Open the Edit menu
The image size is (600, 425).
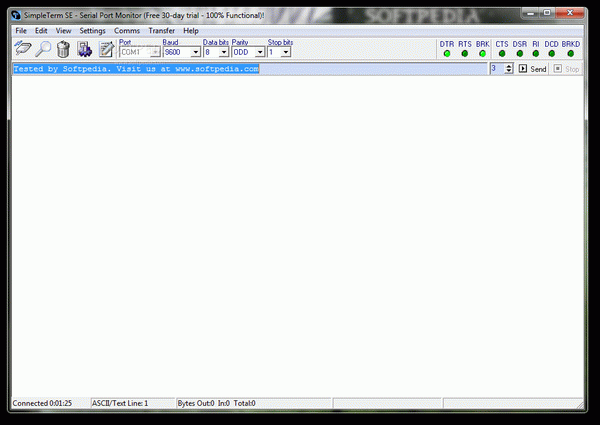(x=41, y=31)
